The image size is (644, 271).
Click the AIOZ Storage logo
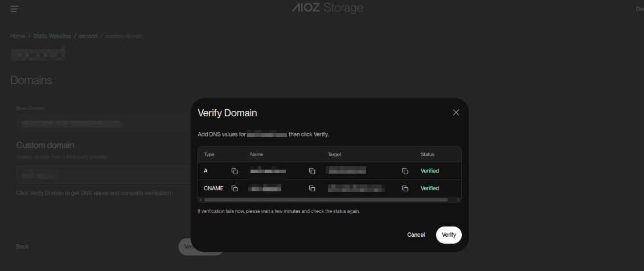(327, 8)
